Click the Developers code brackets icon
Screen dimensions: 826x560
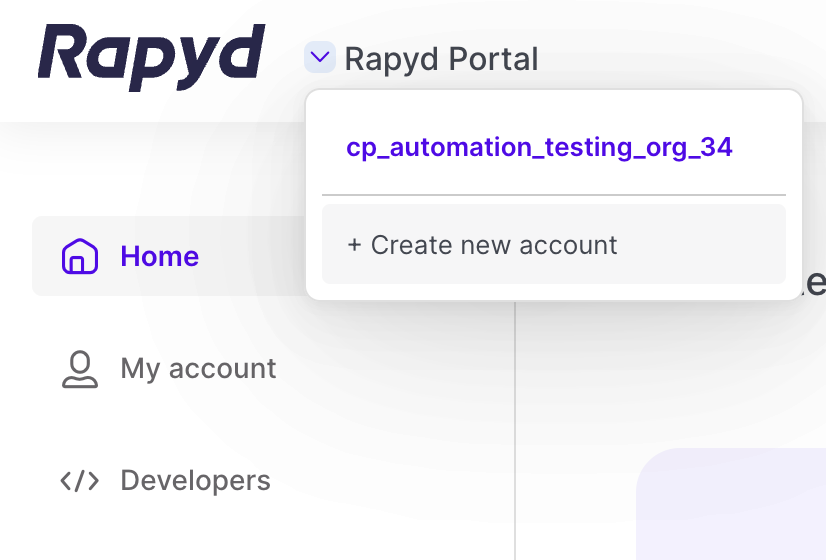click(80, 481)
